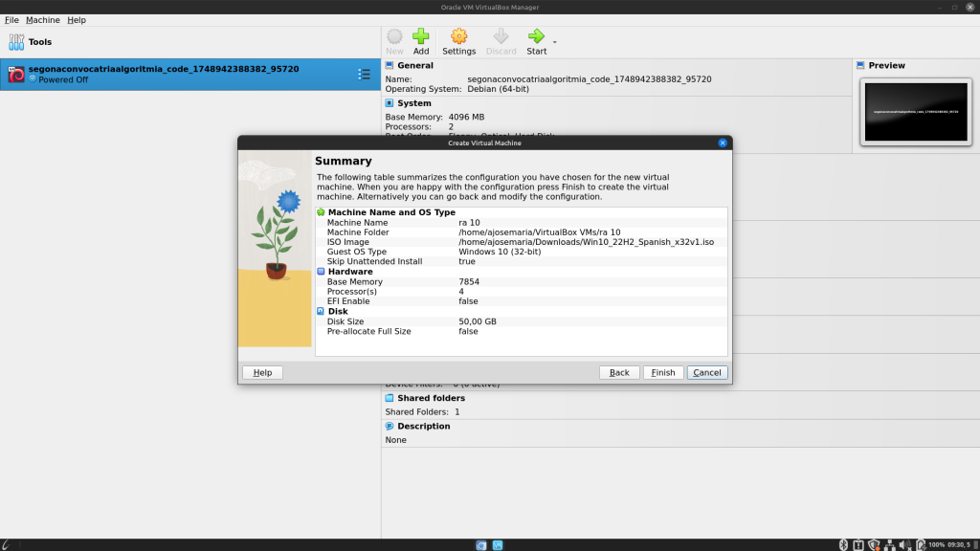This screenshot has height=551, width=980.
Task: Click the clock showing 09:30
Action: point(959,544)
